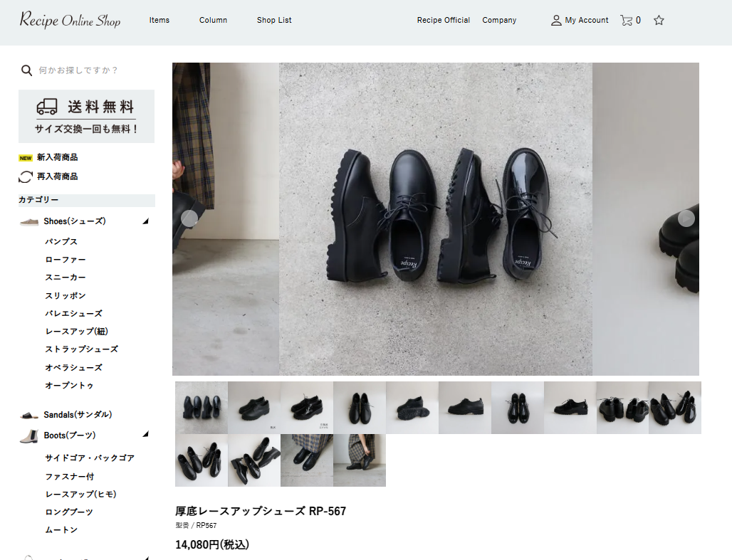Select パンプス subcategory

coord(61,241)
